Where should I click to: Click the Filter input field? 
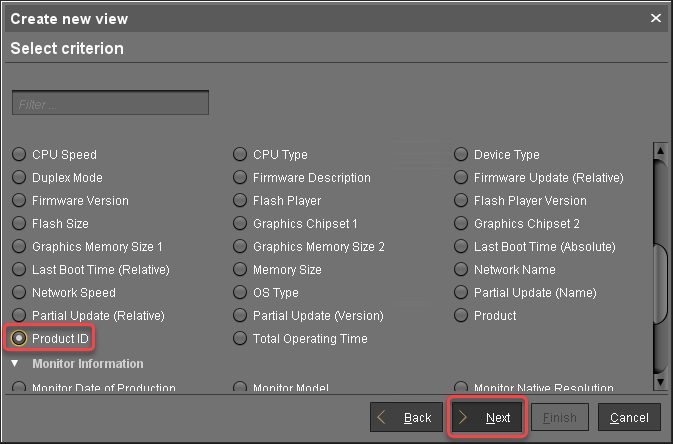pyautogui.click(x=110, y=103)
